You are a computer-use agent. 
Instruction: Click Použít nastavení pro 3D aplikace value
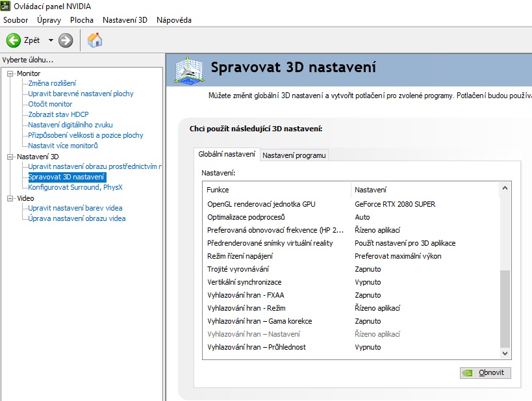tap(405, 243)
